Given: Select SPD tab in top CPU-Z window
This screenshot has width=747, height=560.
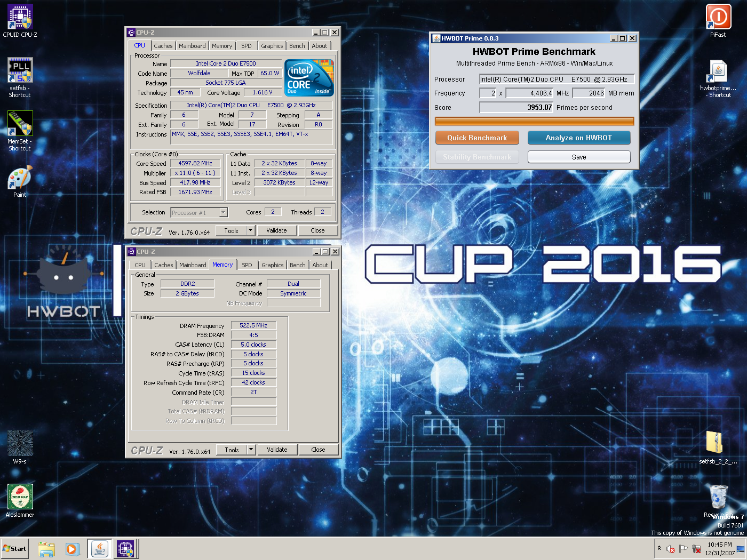Looking at the screenshot, I should [x=247, y=46].
